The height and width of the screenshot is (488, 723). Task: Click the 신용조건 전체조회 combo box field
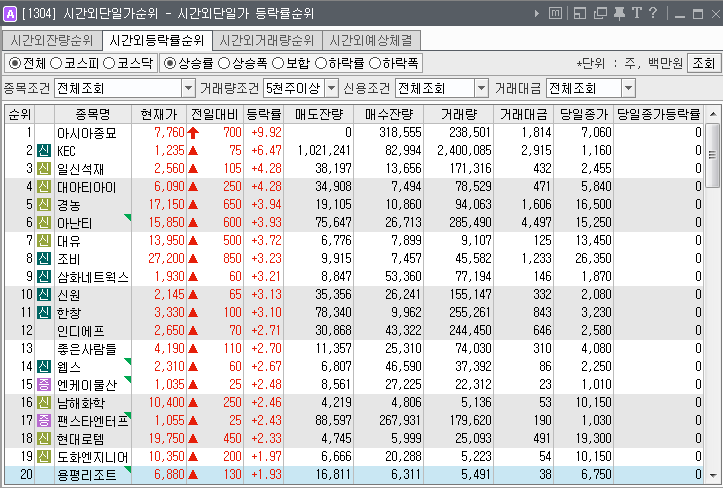pyautogui.click(x=441, y=88)
